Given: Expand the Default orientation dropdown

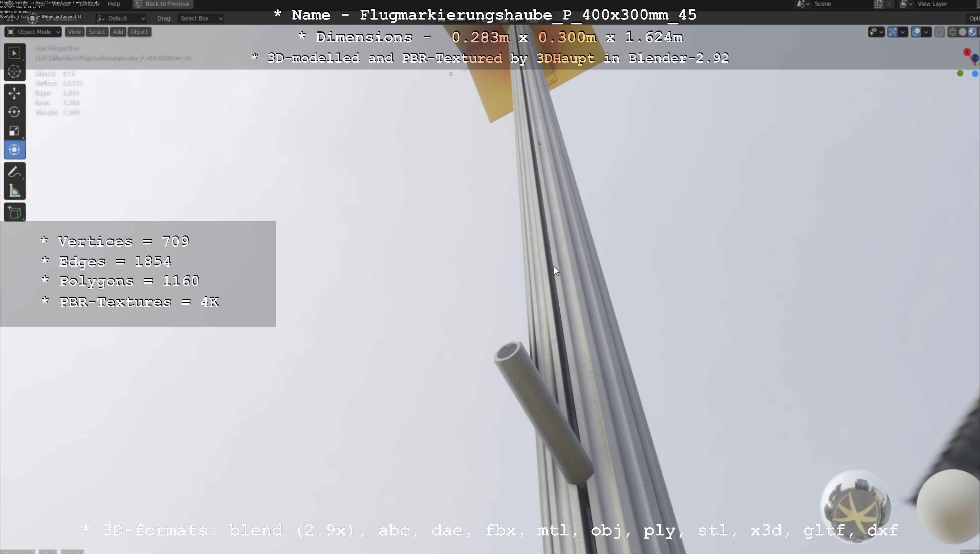Looking at the screenshot, I should pos(121,18).
